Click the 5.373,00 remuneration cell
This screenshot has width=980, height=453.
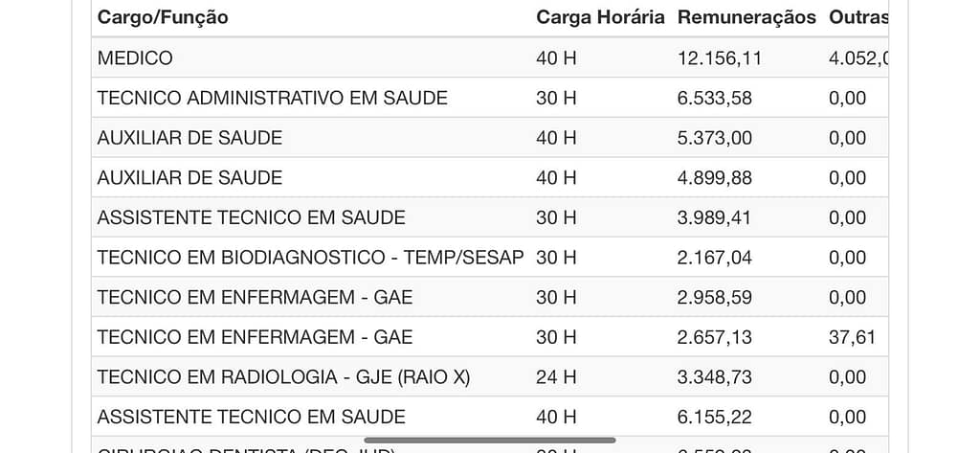714,138
